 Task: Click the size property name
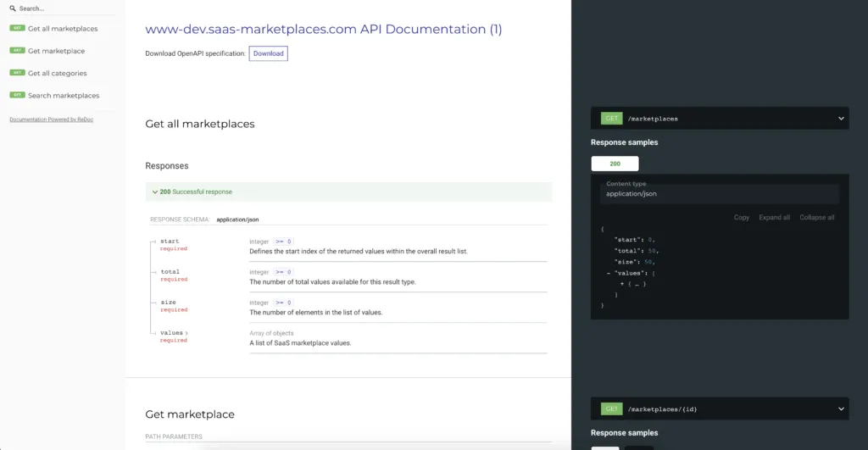coord(168,303)
